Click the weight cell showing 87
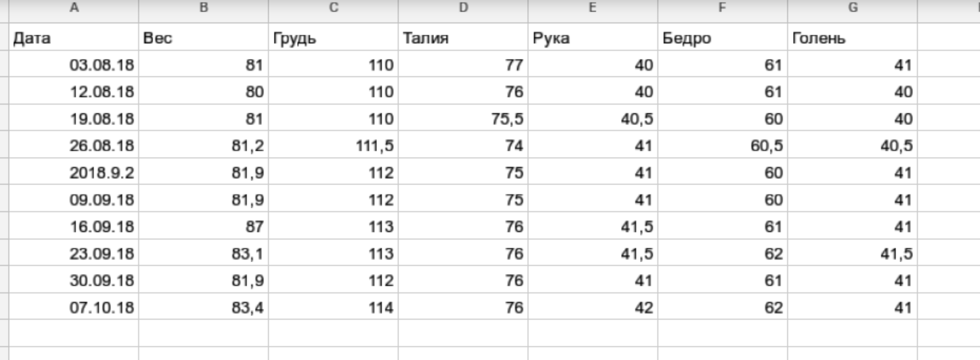The image size is (980, 360). click(x=204, y=227)
